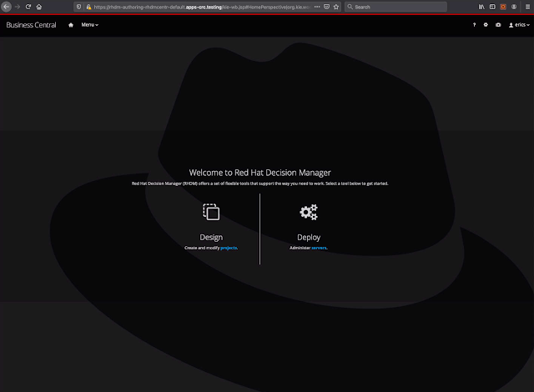Viewport: 534px width, 392px height.
Task: Follow the servers link
Action: click(319, 248)
